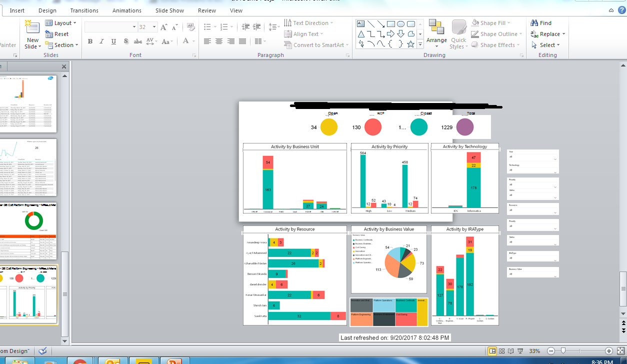
Task: Open the Select dropdown
Action: click(545, 45)
